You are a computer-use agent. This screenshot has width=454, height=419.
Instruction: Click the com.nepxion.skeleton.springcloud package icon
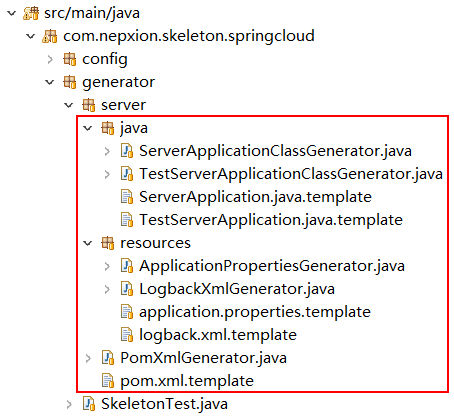pyautogui.click(x=50, y=36)
